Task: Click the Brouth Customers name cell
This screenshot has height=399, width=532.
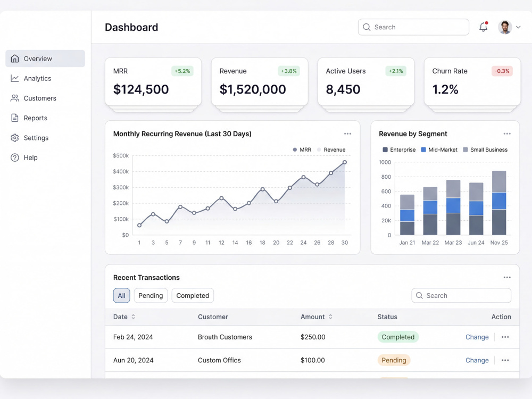Action: coord(225,337)
